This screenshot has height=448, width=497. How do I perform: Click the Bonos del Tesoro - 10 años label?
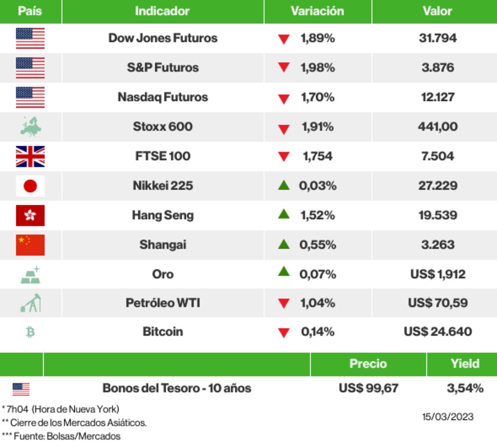(x=176, y=388)
